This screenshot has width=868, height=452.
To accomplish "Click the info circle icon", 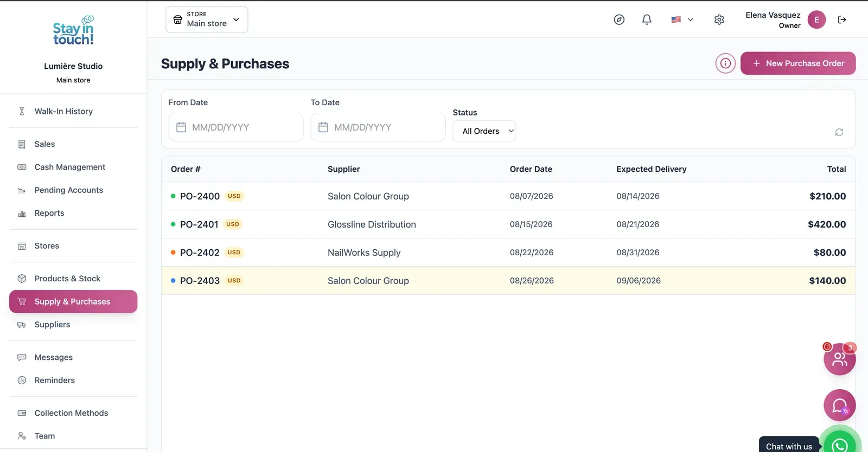I will [x=725, y=63].
